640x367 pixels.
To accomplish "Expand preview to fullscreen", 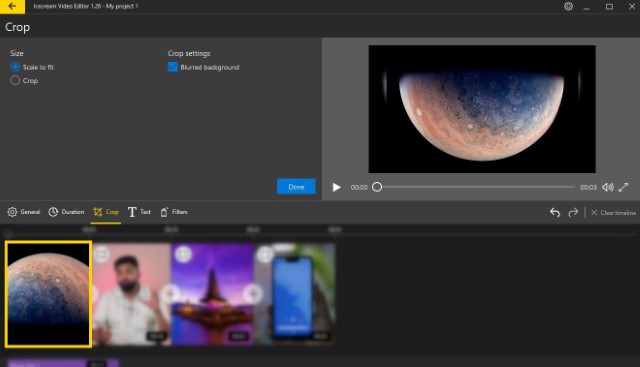I will [623, 187].
